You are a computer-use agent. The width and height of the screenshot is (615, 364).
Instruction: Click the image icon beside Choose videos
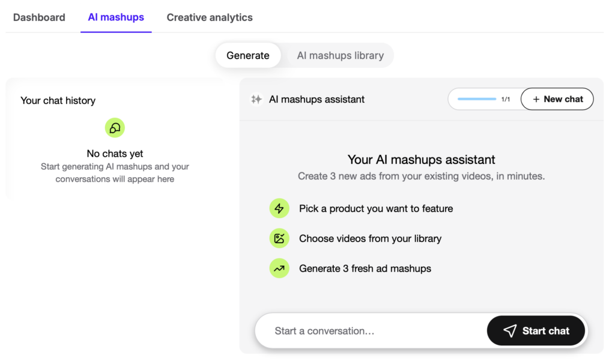[x=279, y=238]
